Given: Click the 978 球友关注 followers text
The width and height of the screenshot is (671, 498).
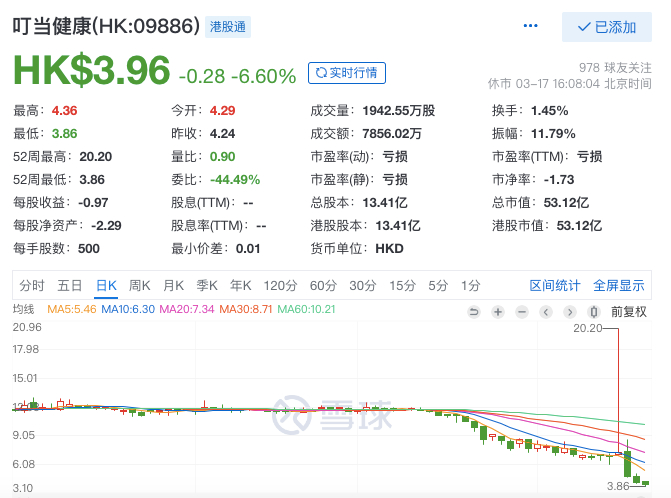Looking at the screenshot, I should pos(615,68).
